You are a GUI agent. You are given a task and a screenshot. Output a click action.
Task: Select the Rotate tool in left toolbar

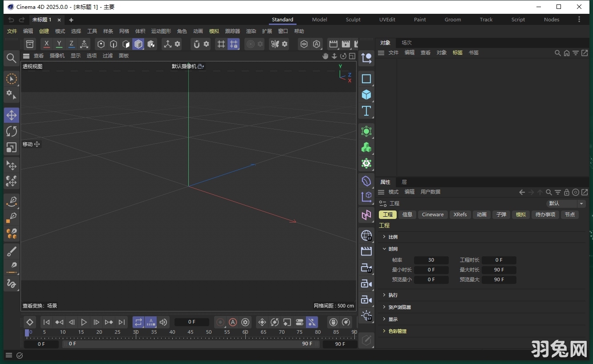pos(12,131)
